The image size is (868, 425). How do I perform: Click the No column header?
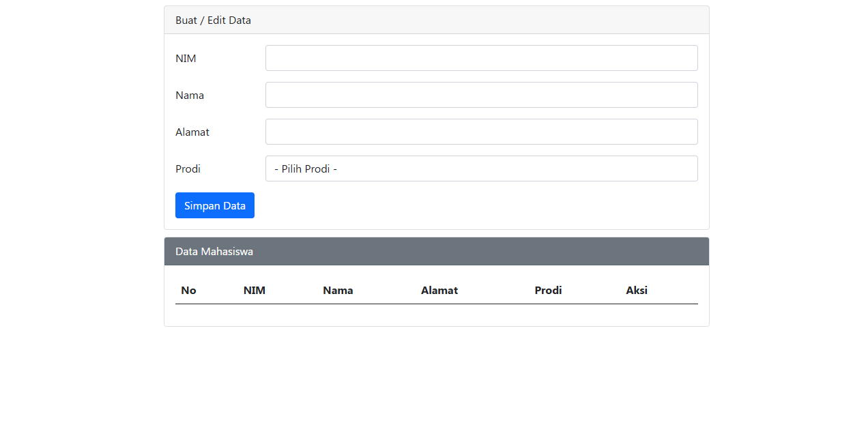pos(188,291)
